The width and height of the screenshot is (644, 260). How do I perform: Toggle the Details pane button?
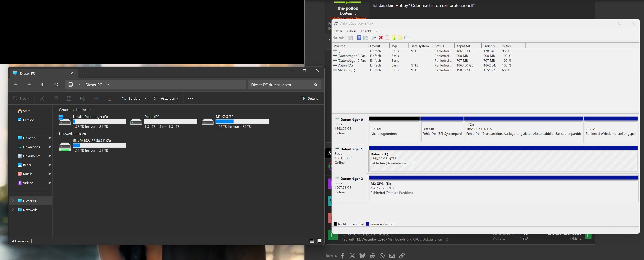point(309,98)
